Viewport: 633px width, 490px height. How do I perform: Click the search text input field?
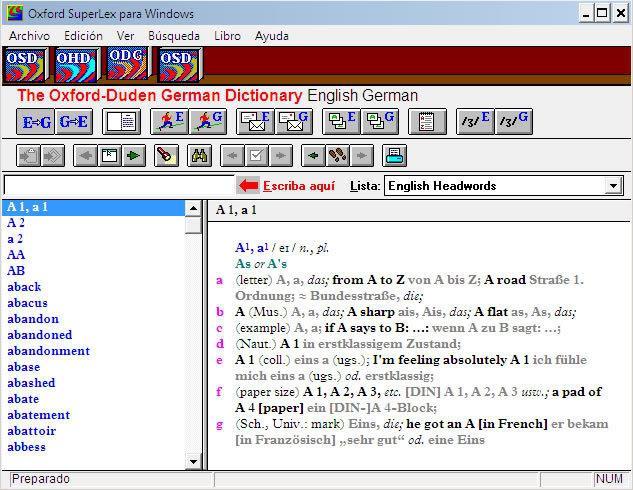[119, 186]
